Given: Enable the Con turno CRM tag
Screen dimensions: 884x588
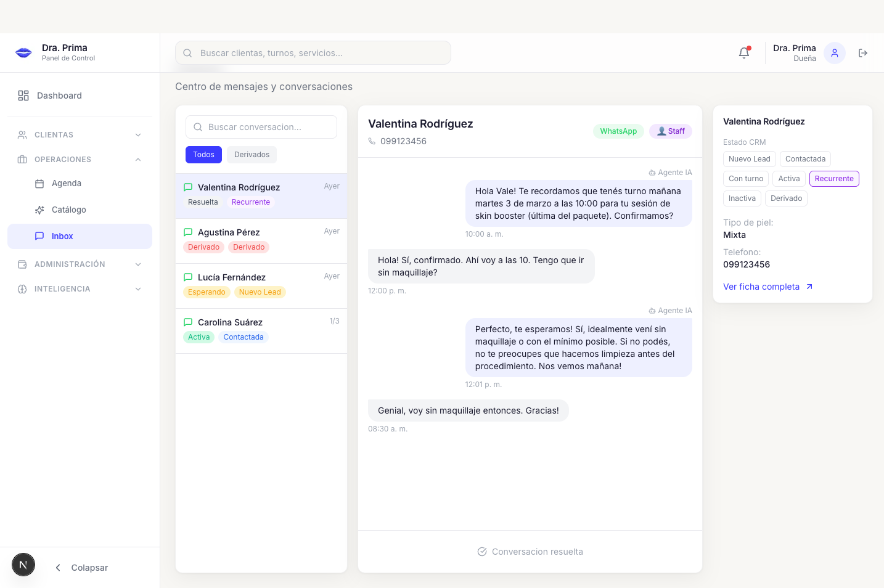Looking at the screenshot, I should pyautogui.click(x=745, y=179).
